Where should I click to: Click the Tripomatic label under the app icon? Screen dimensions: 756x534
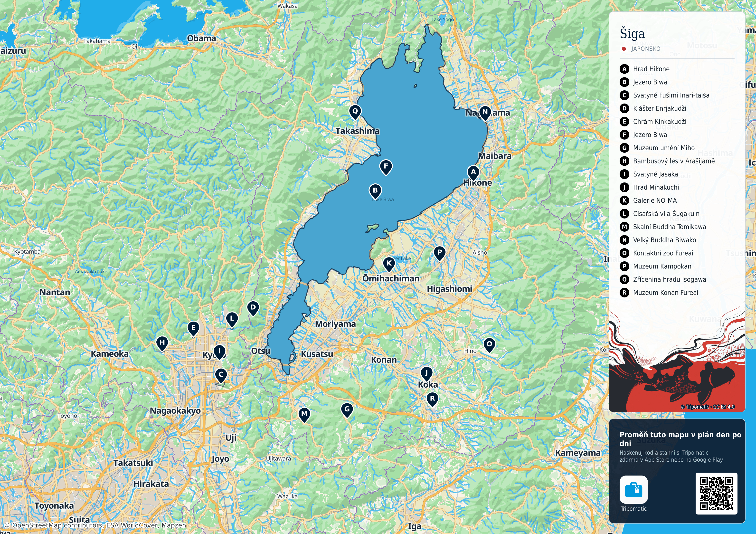click(633, 509)
